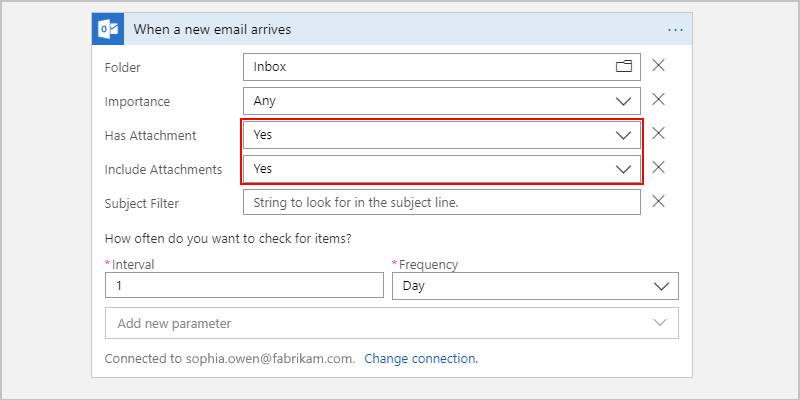Click the chevron arrow in Frequency dropdown
This screenshot has height=400, width=800.
(661, 286)
